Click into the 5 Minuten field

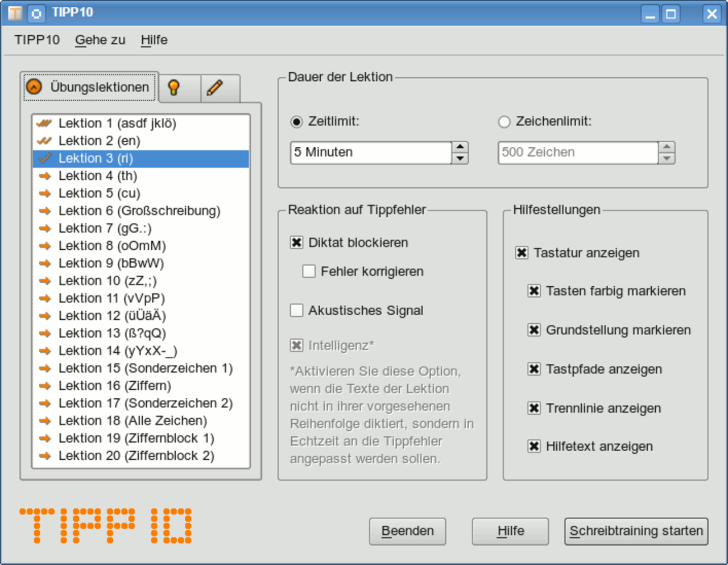(x=371, y=152)
